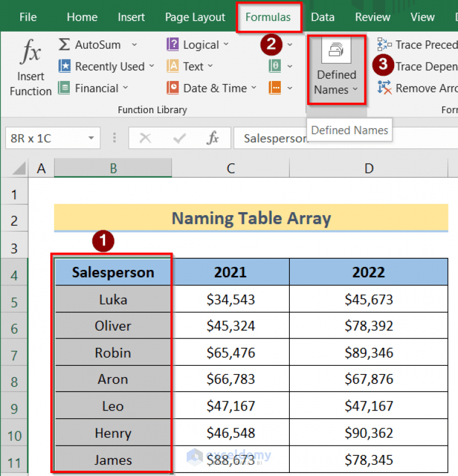Select the cell containing Robin
This screenshot has width=458, height=476.
tap(113, 353)
